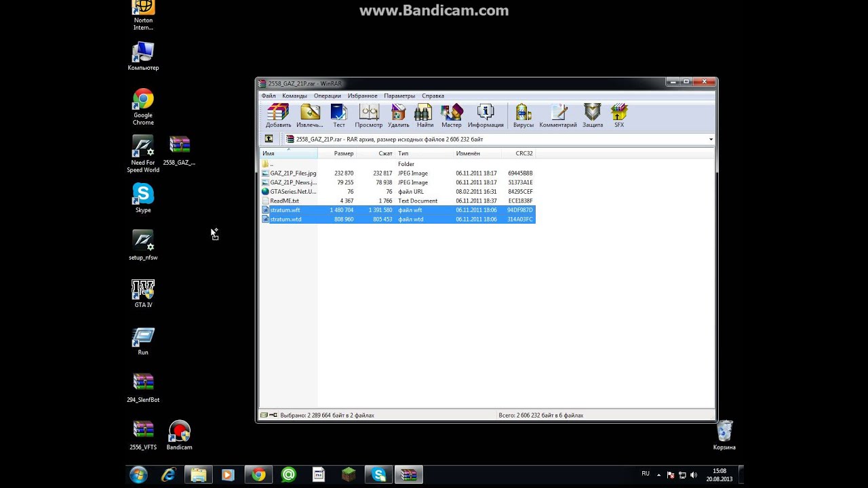
Task: Select the ReadME.txt file
Action: click(x=398, y=201)
